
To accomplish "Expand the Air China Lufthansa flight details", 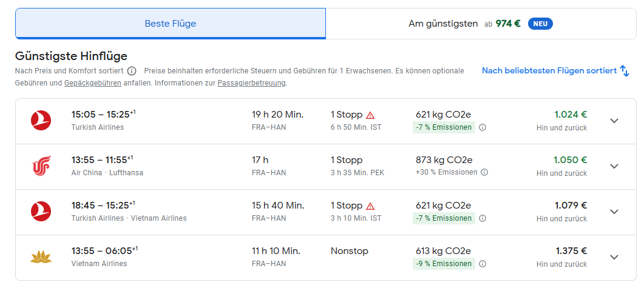I will [614, 166].
